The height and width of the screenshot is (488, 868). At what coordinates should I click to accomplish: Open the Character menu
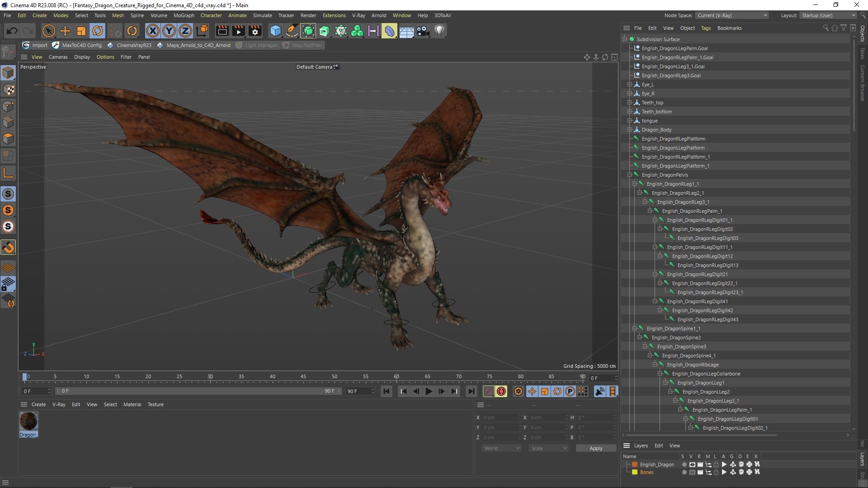(211, 15)
